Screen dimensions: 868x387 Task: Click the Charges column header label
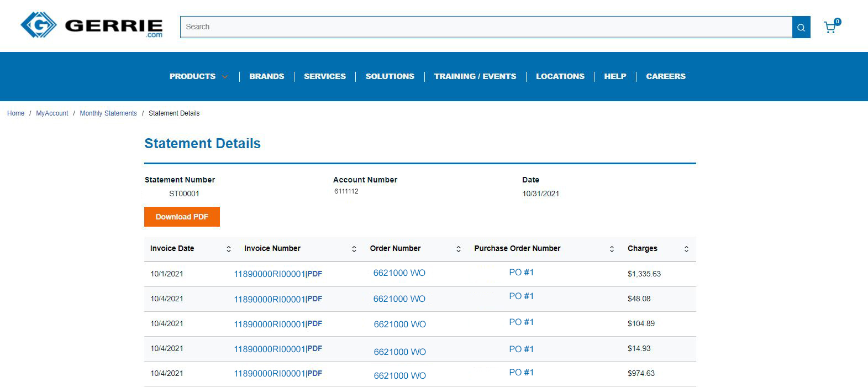pos(643,248)
